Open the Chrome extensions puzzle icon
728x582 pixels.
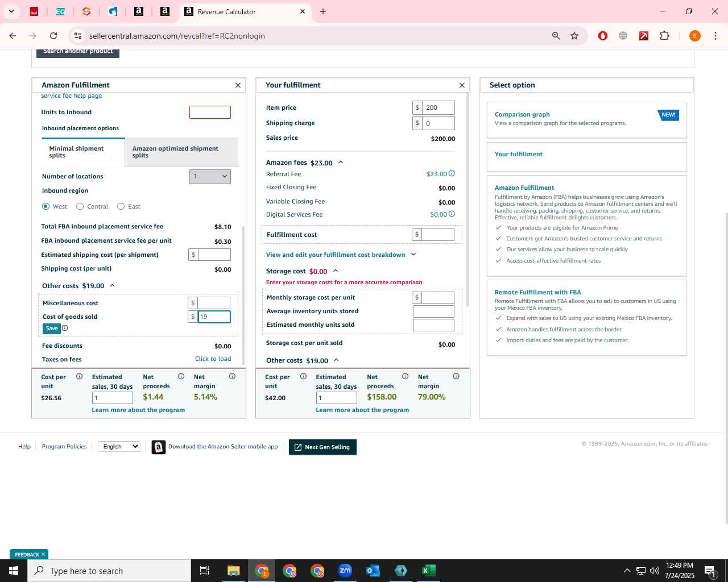pyautogui.click(x=664, y=36)
